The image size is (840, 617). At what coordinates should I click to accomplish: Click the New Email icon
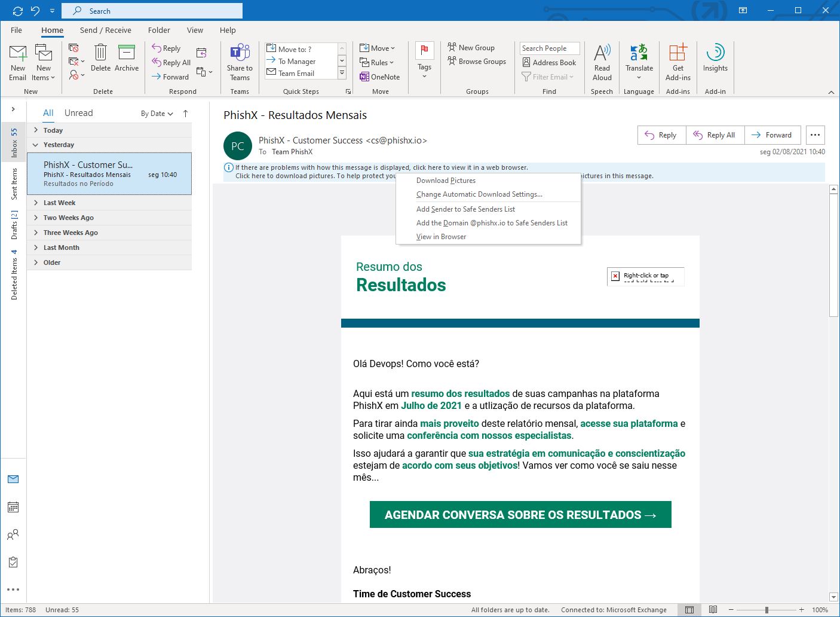pos(18,54)
